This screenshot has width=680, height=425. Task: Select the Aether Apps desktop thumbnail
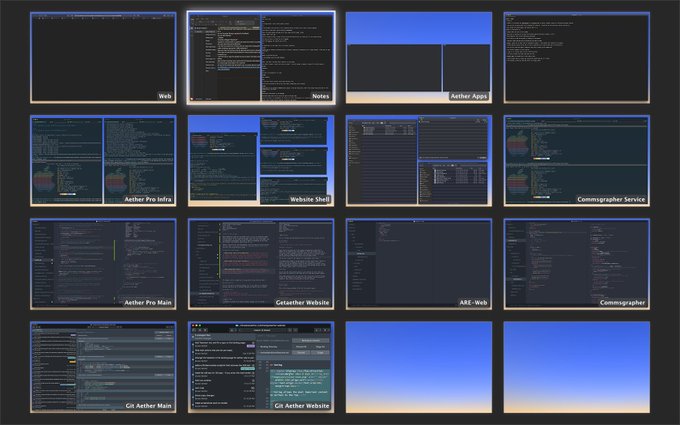tap(419, 58)
